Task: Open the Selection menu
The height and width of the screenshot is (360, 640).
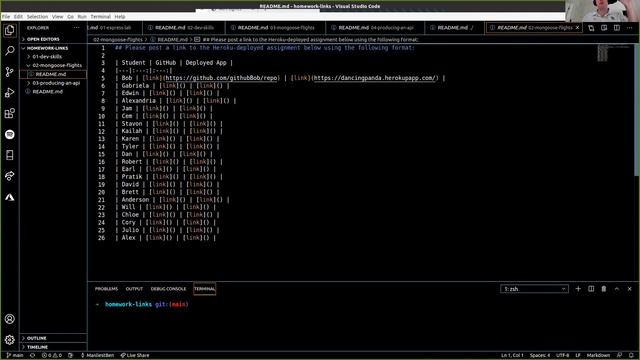Action: 37,17
